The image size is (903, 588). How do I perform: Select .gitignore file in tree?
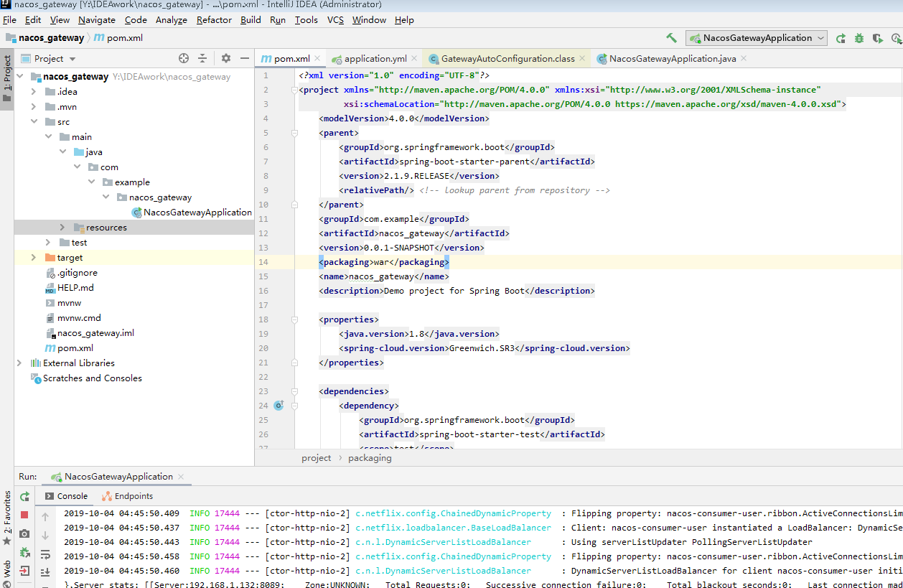click(70, 273)
